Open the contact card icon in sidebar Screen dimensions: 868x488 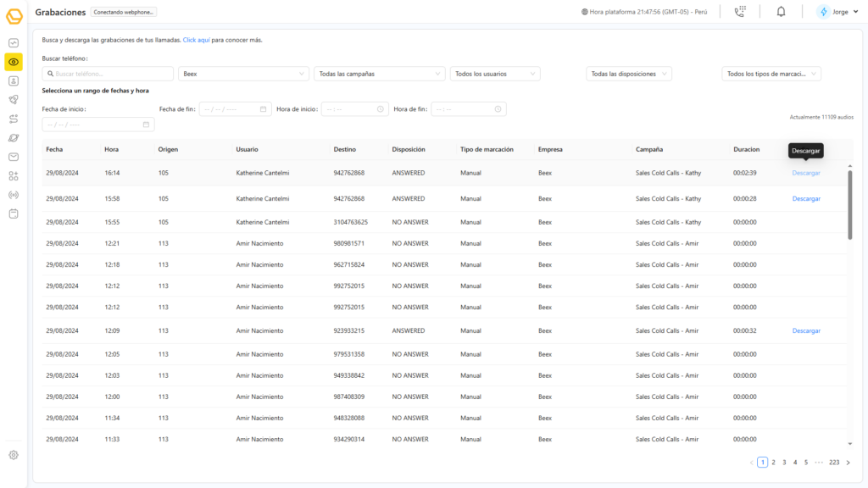coord(14,81)
